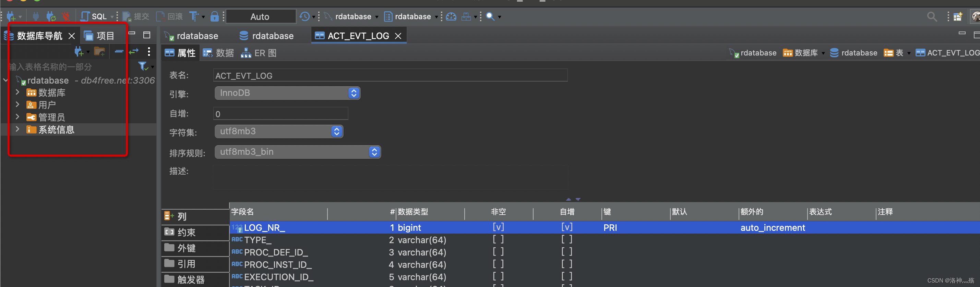This screenshot has width=980, height=287.
Task: Toggle 非空 checkbox for LOG_NR_ row
Action: coord(498,227)
